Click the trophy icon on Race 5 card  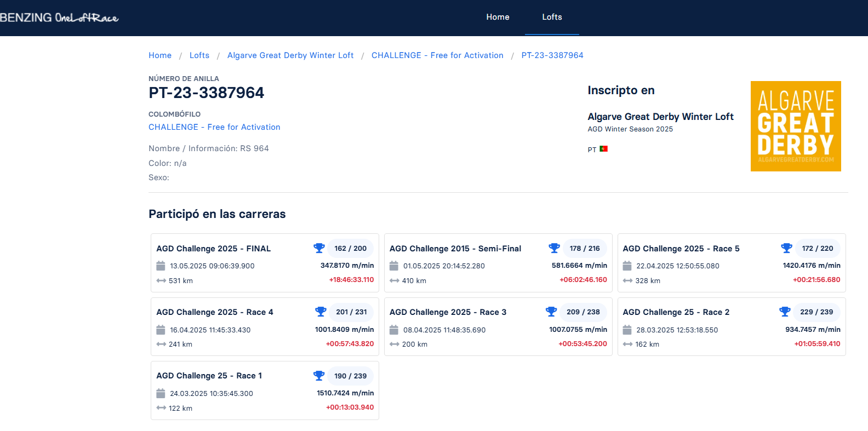pos(786,248)
